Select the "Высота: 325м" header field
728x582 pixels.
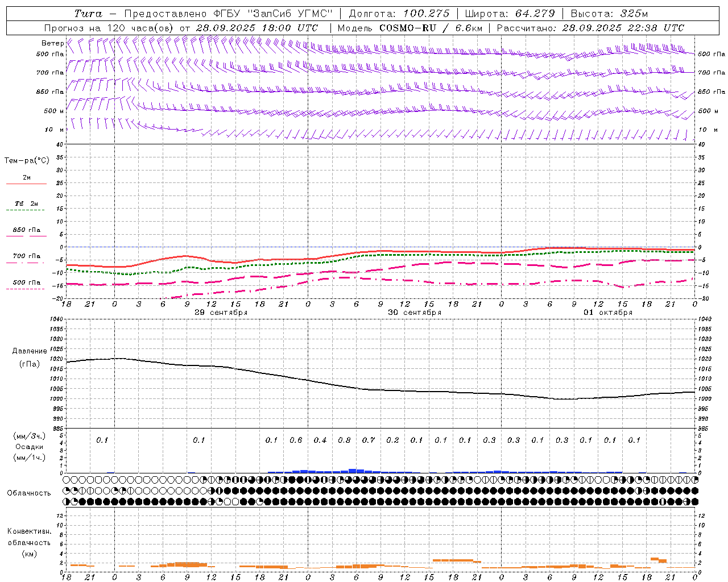pos(609,14)
